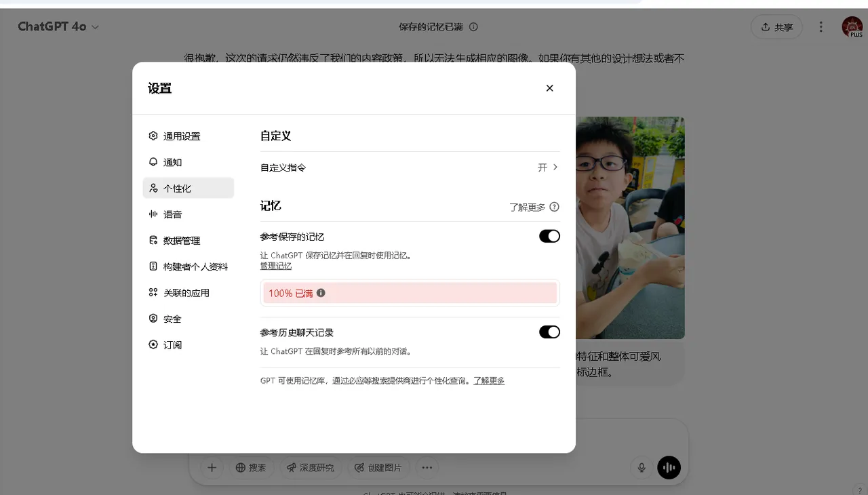Screen dimensions: 868x495
Task: Click 了解更多 next to 记忆 heading
Action: click(x=527, y=207)
